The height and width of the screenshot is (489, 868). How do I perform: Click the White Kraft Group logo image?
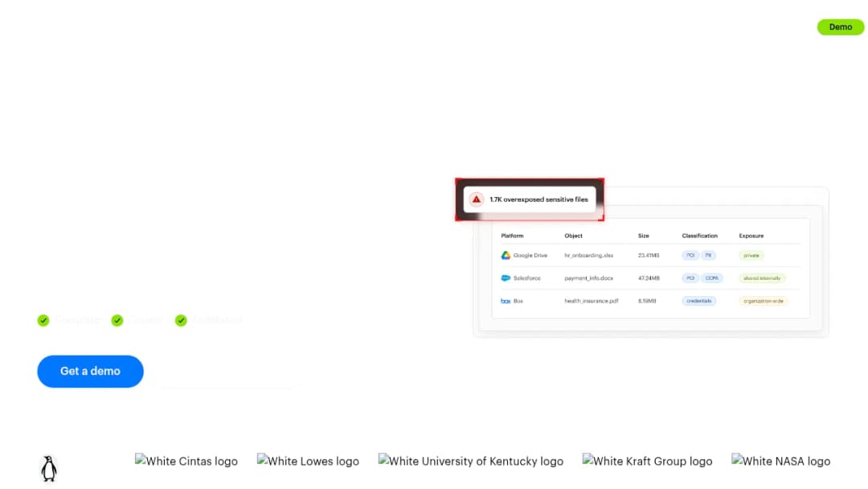(647, 461)
